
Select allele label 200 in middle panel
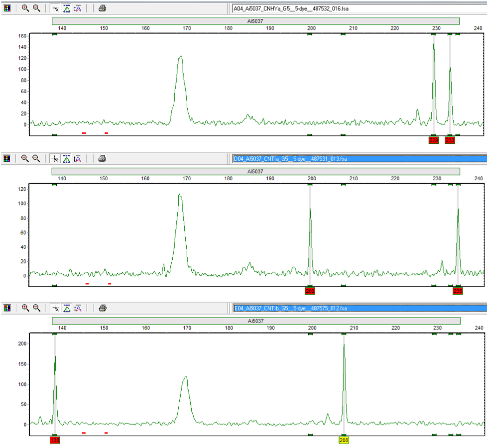pyautogui.click(x=310, y=291)
